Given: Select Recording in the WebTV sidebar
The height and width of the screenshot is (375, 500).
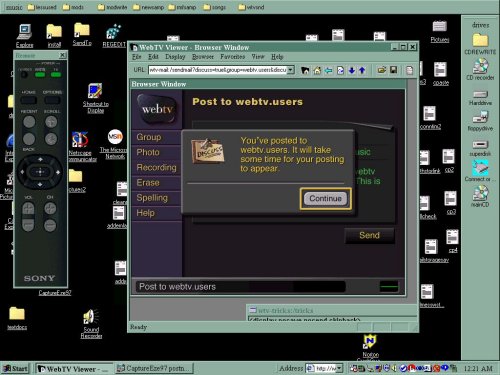Looking at the screenshot, I should click(x=156, y=167).
